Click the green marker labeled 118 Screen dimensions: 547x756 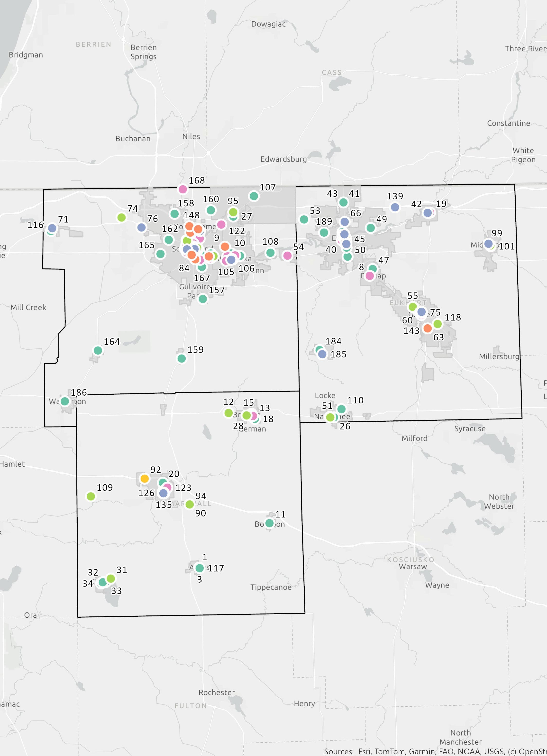click(438, 324)
